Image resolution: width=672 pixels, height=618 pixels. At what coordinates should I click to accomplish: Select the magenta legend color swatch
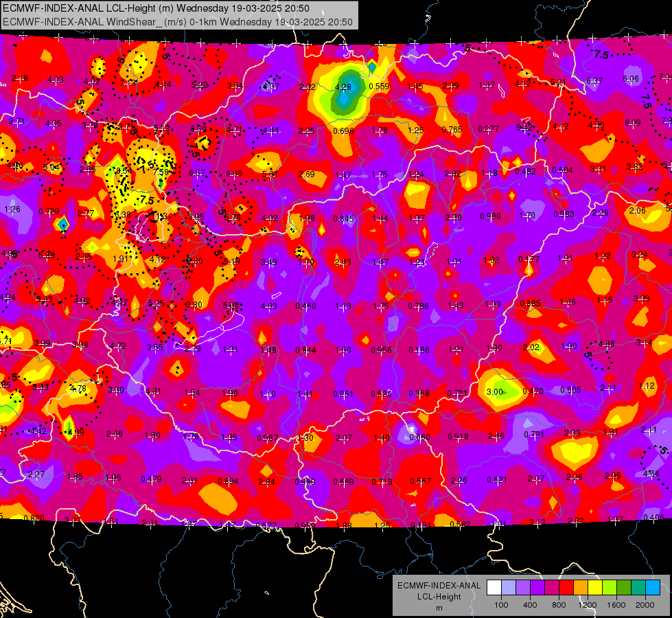click(552, 588)
